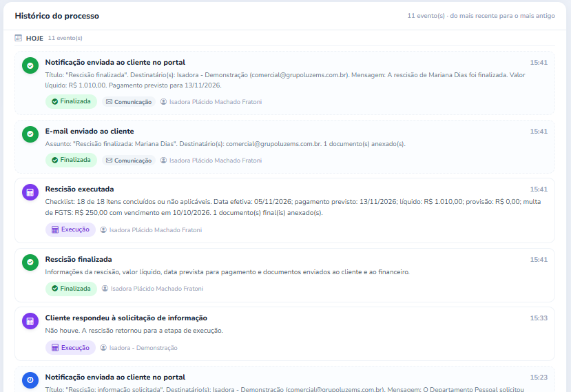Select title 'Rescisão finalizada'
The image size is (571, 392).
click(79, 260)
